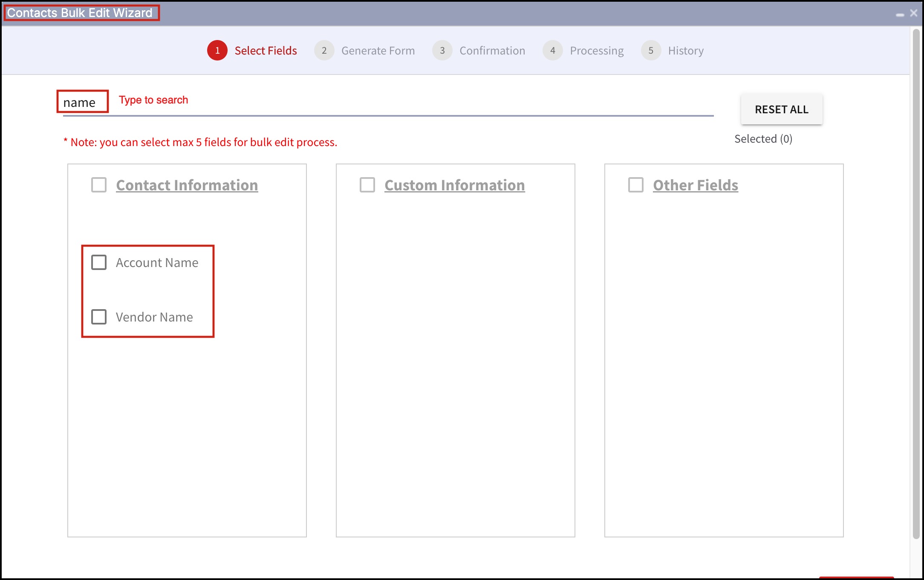Go to the Generate Form step
Image resolution: width=924 pixels, height=580 pixels.
378,51
